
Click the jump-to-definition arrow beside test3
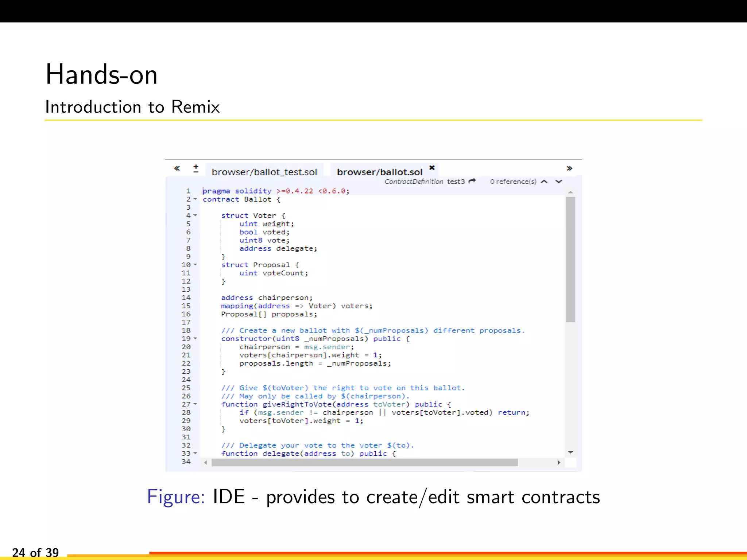[x=472, y=181]
